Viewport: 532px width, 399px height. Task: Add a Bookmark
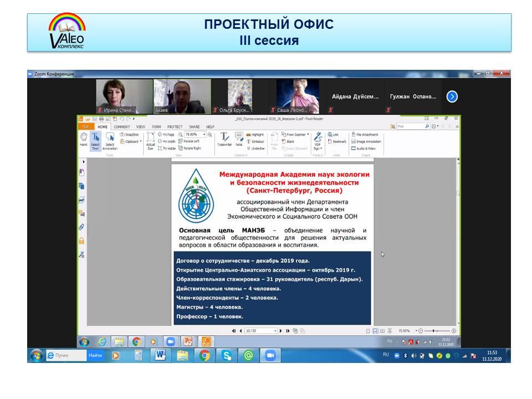[x=337, y=141]
